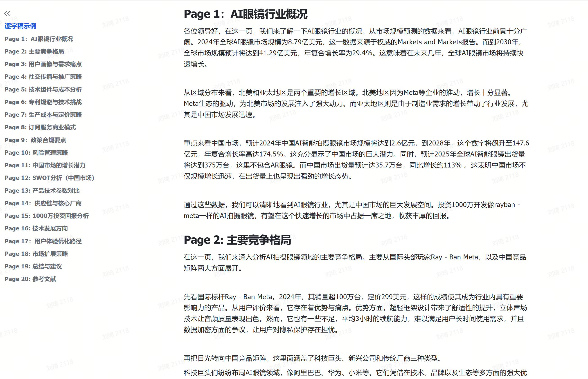The height and width of the screenshot is (379, 588).
Task: Collapse the outline sidebar with double-chevron icon
Action: [x=7, y=13]
